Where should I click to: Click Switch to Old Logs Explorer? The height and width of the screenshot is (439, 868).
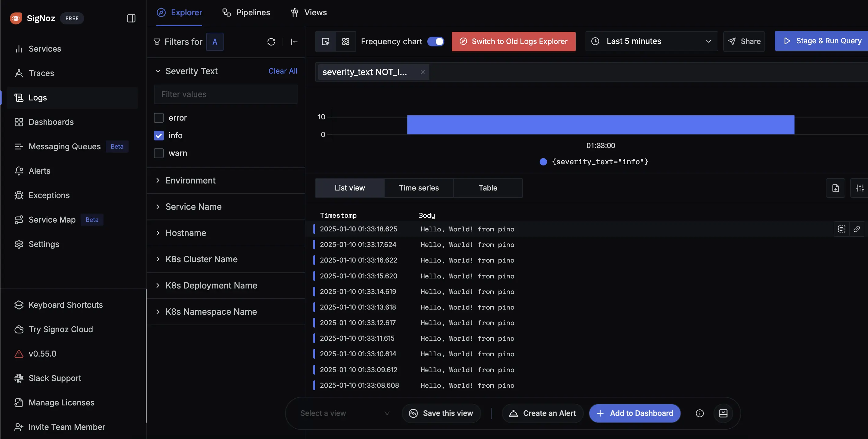point(513,42)
